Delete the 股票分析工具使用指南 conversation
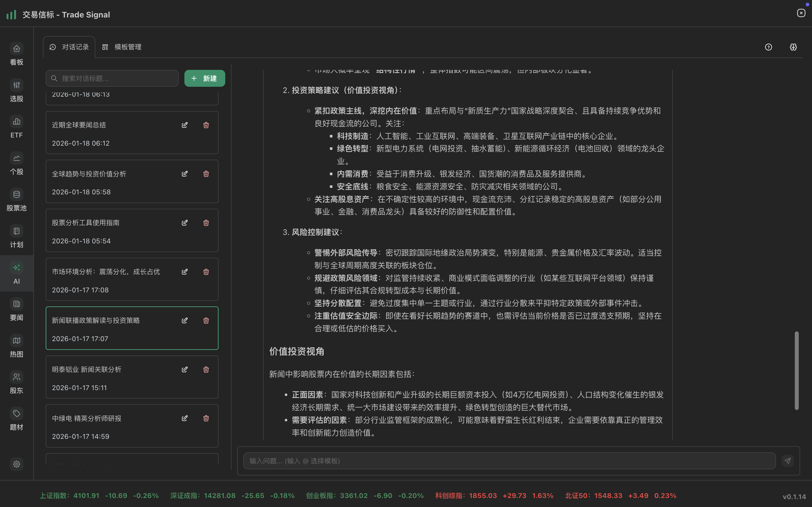The height and width of the screenshot is (507, 812). (x=206, y=223)
